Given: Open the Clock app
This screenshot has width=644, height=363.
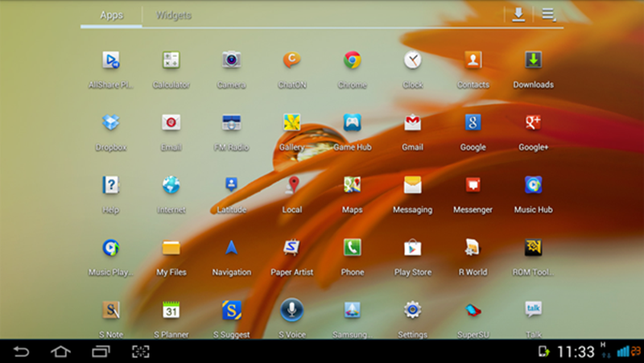Looking at the screenshot, I should (x=413, y=60).
